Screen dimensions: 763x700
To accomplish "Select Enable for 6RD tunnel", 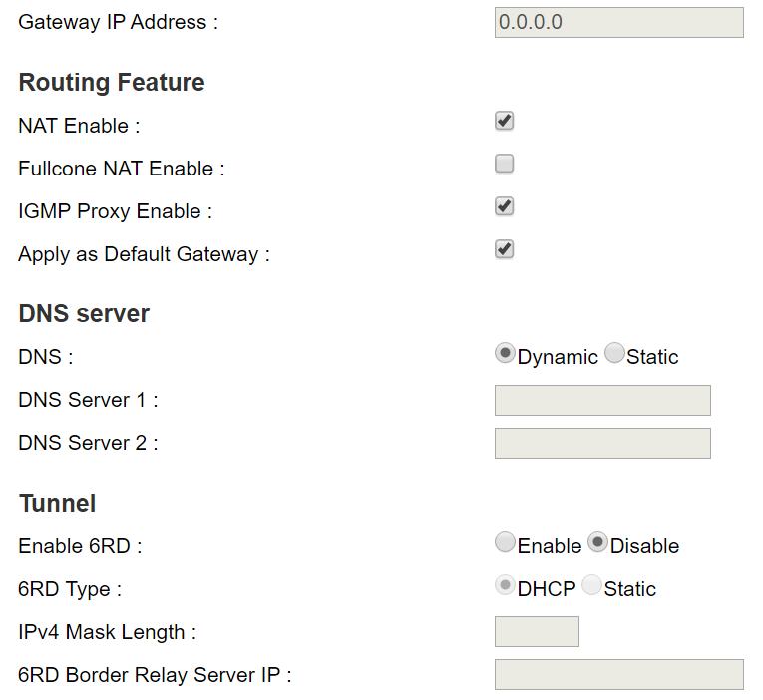I will pos(506,543).
